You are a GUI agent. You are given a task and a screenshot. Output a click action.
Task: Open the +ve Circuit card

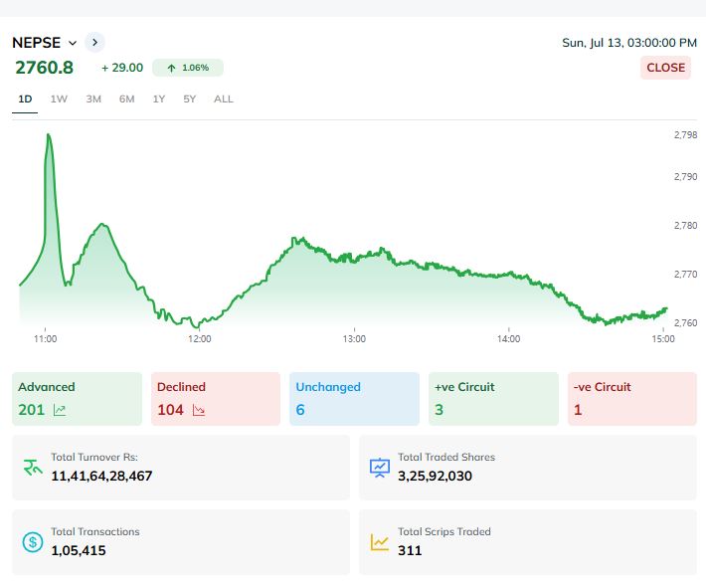pyautogui.click(x=493, y=398)
